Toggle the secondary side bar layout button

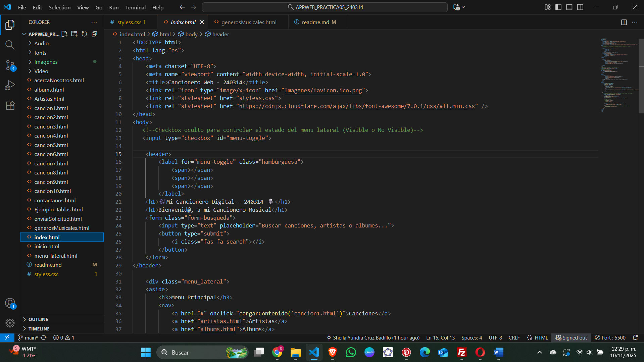pos(580,7)
